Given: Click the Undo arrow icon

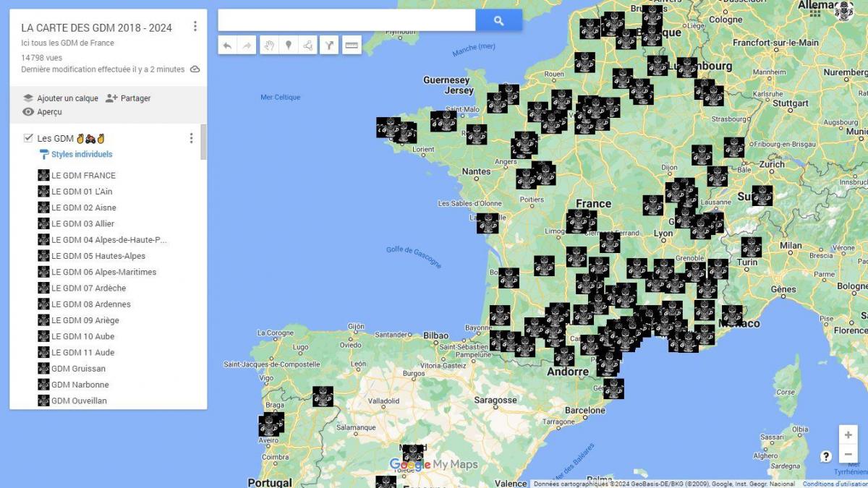Looking at the screenshot, I should [x=228, y=45].
